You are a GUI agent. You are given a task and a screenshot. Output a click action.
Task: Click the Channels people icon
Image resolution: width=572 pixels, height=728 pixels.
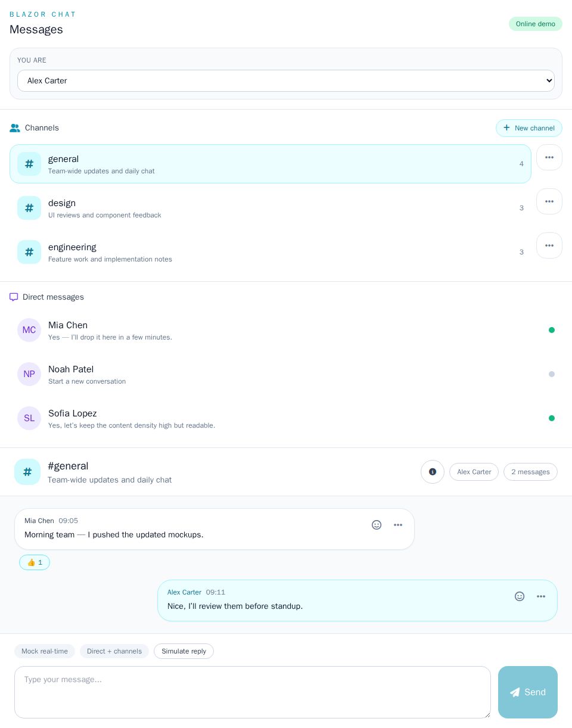pyautogui.click(x=15, y=128)
